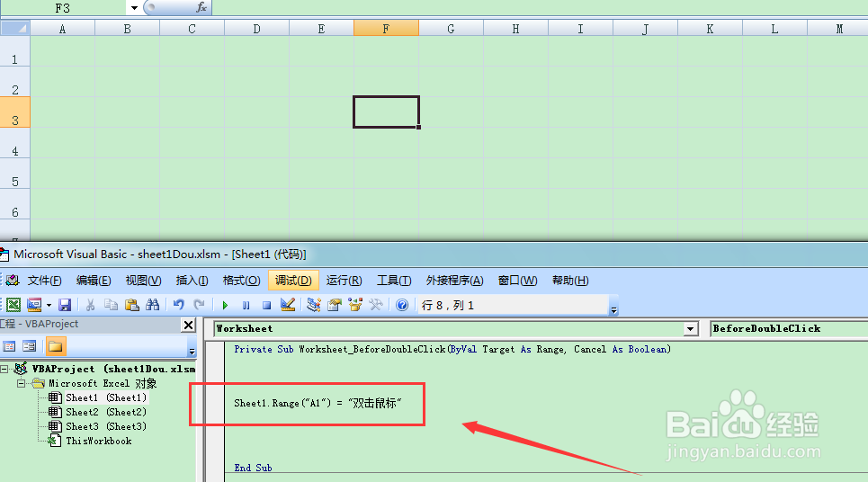Image resolution: width=868 pixels, height=482 pixels.
Task: Select Sheet1 (Sheet1) in project tree
Action: (x=106, y=397)
